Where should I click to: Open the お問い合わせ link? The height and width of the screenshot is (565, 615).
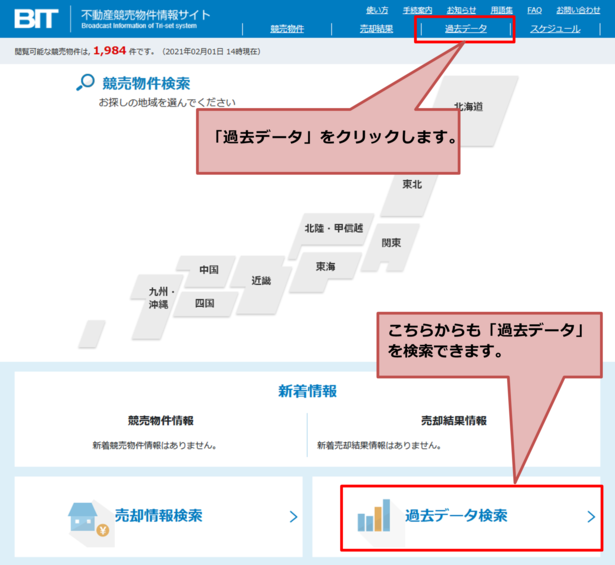pos(578,10)
